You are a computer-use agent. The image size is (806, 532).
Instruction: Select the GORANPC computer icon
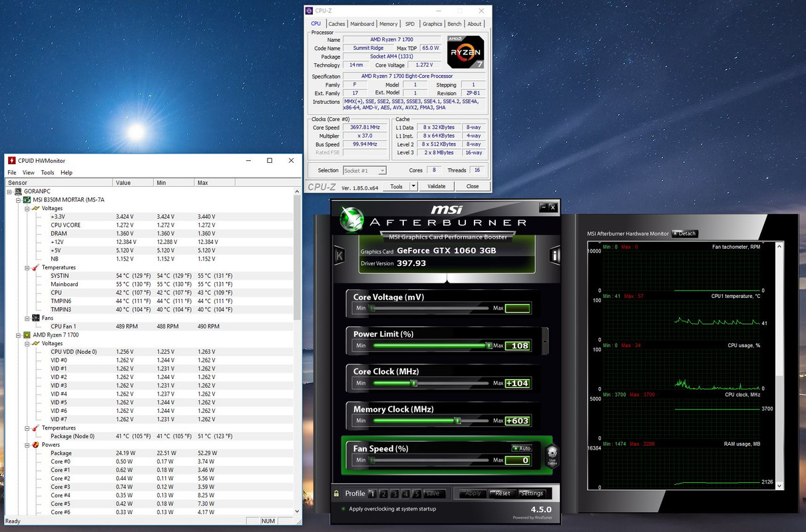tap(18, 192)
